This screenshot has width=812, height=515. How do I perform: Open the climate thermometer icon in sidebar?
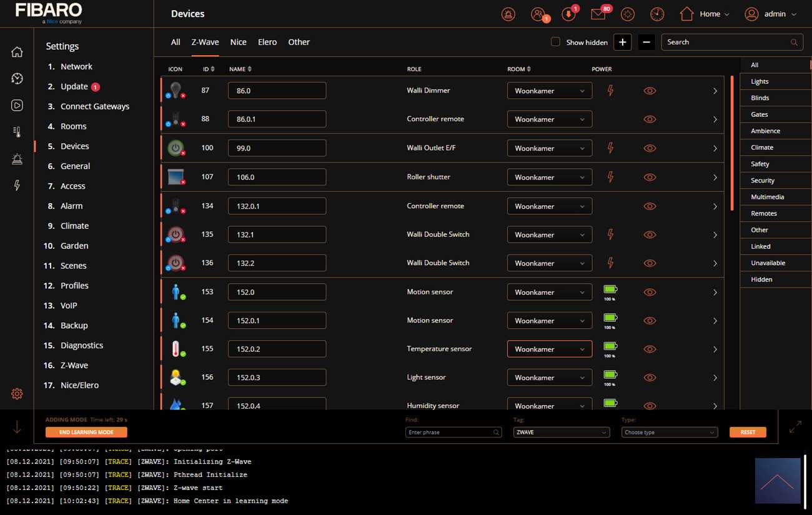tap(17, 132)
